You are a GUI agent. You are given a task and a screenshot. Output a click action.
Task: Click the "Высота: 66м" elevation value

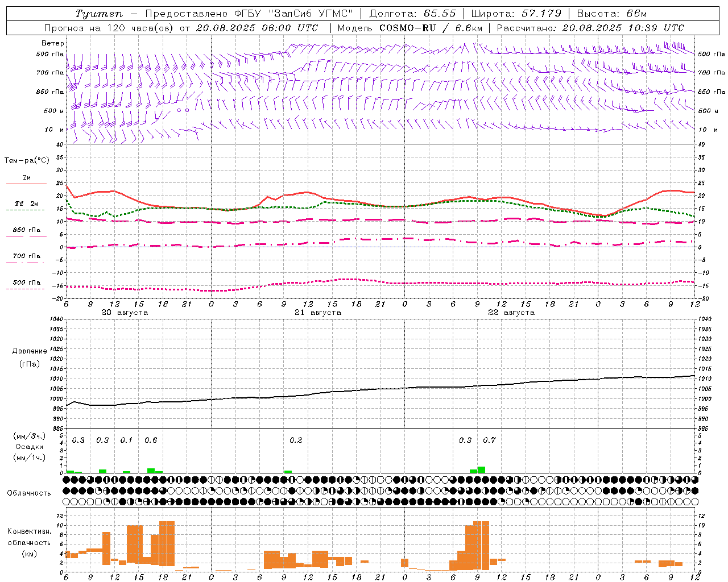pyautogui.click(x=612, y=14)
